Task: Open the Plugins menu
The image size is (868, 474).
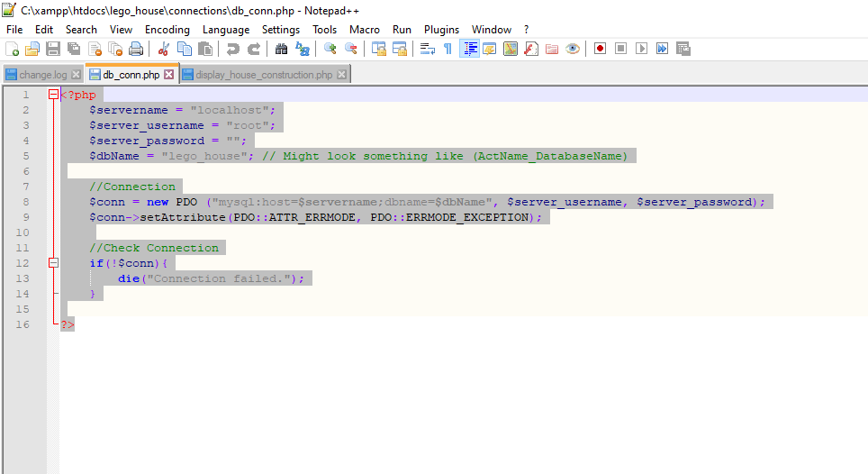Action: click(x=441, y=29)
